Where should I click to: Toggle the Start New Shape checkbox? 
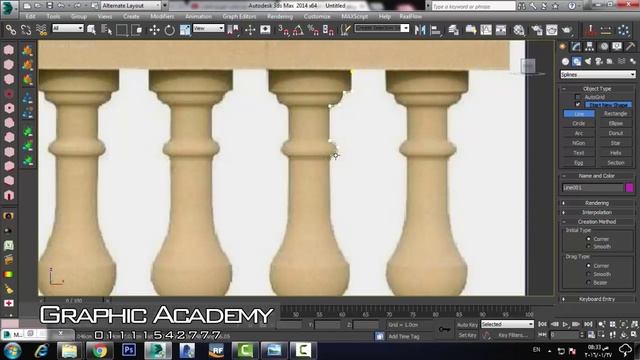(x=578, y=105)
